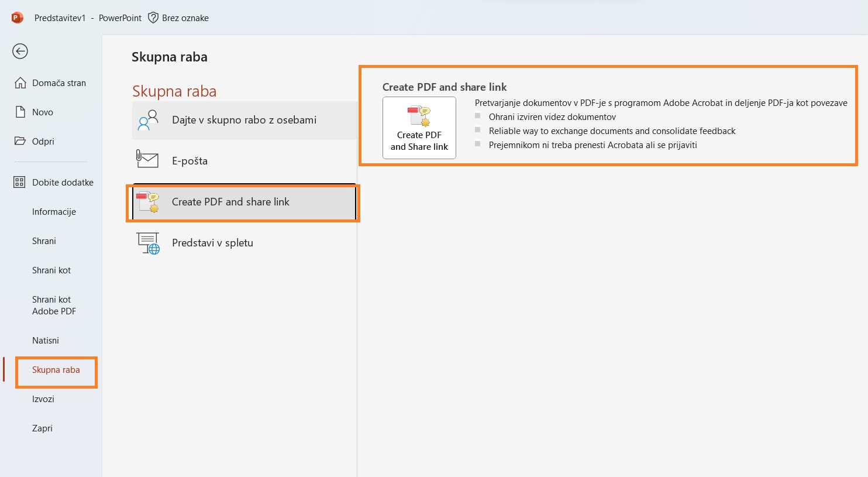Viewport: 868px width, 477px height.
Task: Select the Shrani option
Action: coord(44,241)
